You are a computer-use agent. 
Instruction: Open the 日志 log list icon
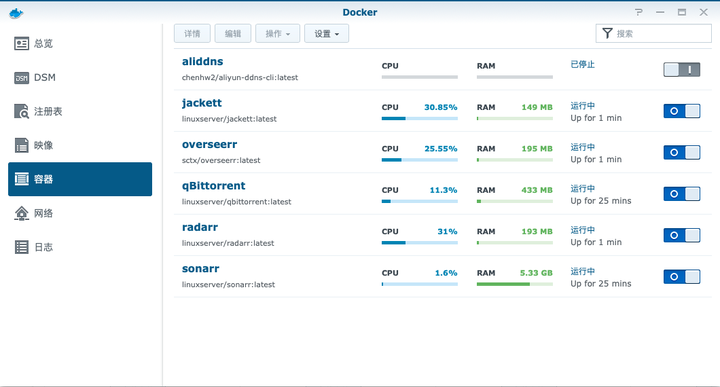click(22, 247)
